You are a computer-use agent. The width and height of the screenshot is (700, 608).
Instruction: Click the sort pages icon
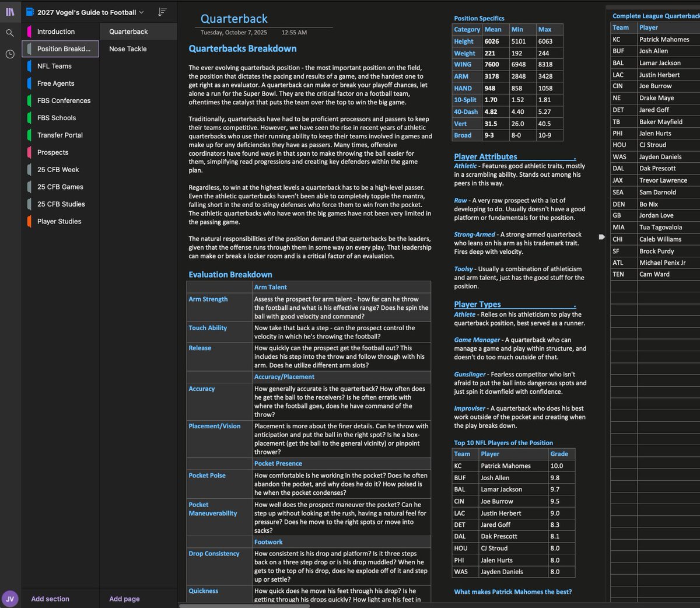coord(162,12)
